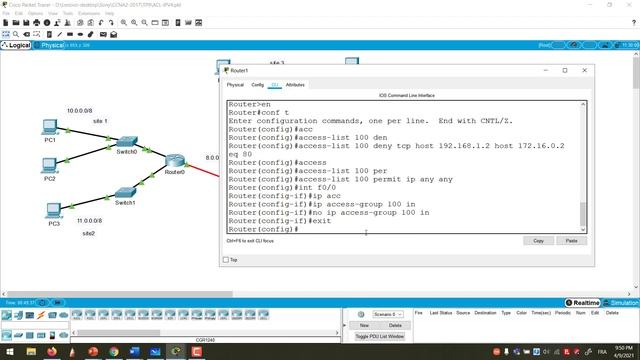Click the Paste button below the CLI

[x=571, y=241]
